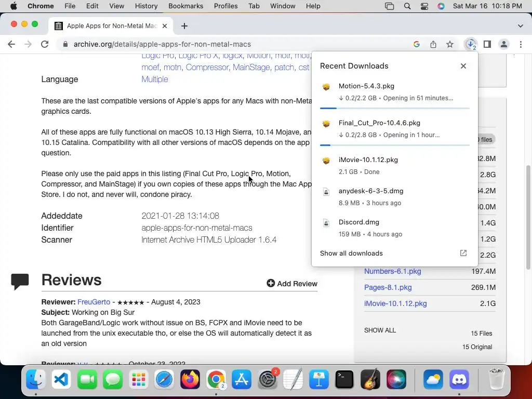Open Launchpad from the dock
This screenshot has height=399, width=532.
(139, 379)
